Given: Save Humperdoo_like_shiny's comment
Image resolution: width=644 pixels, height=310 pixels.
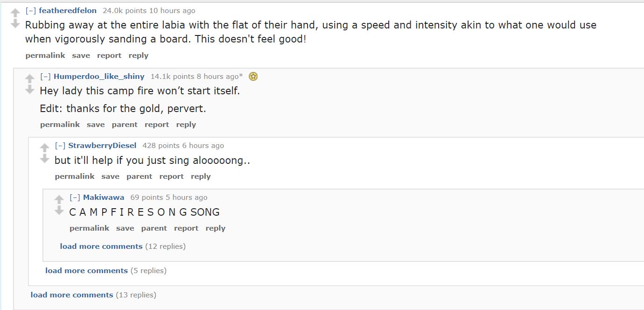Looking at the screenshot, I should 96,124.
